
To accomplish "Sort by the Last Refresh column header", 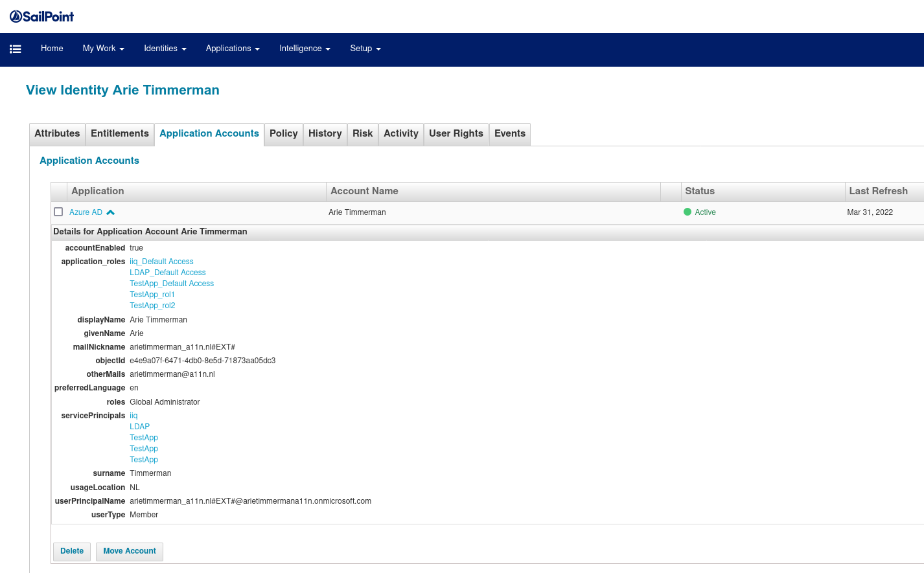I will (884, 191).
